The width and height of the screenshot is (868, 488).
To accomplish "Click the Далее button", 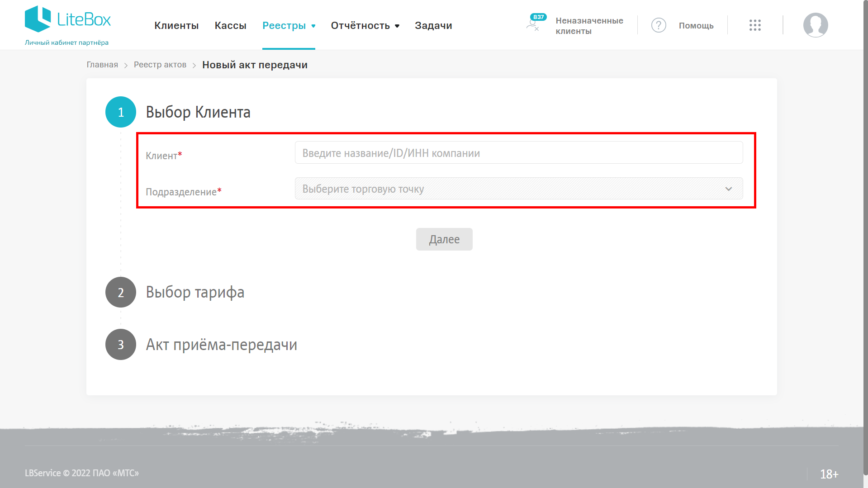I will (444, 239).
